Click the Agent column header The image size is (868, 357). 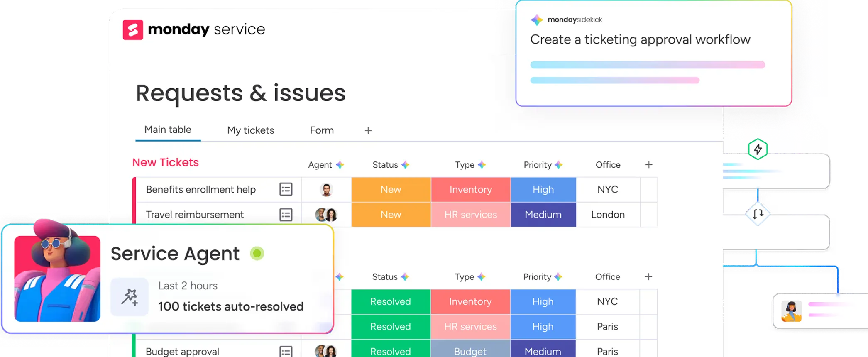320,165
